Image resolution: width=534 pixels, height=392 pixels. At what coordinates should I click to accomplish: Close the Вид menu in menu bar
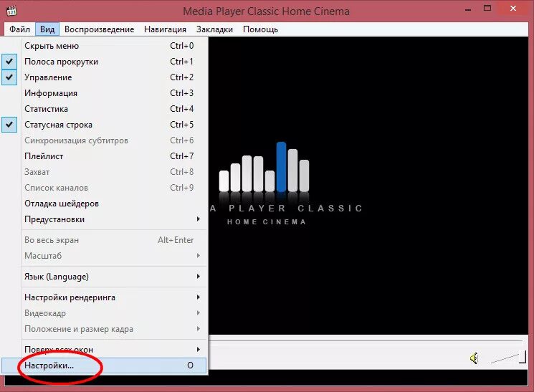(47, 29)
